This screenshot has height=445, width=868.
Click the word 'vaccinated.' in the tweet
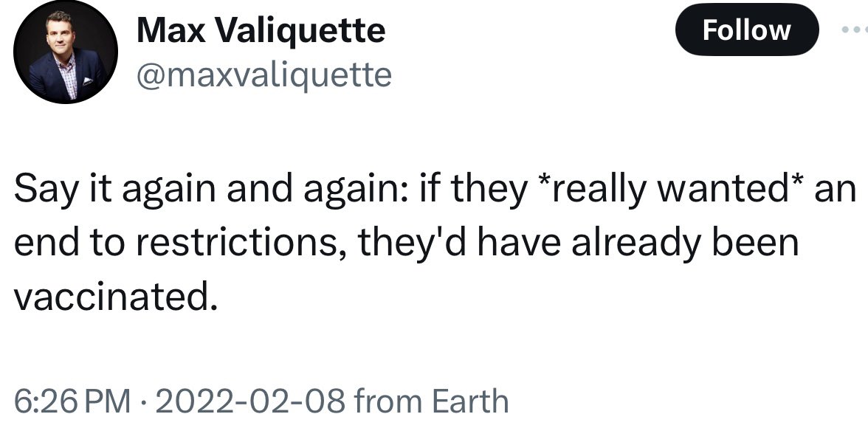coord(116,297)
